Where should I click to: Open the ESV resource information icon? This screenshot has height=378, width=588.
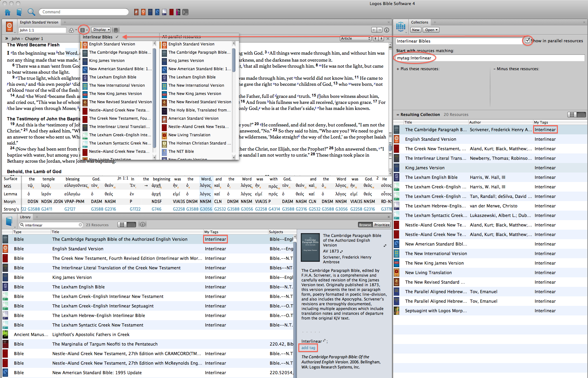tap(386, 30)
